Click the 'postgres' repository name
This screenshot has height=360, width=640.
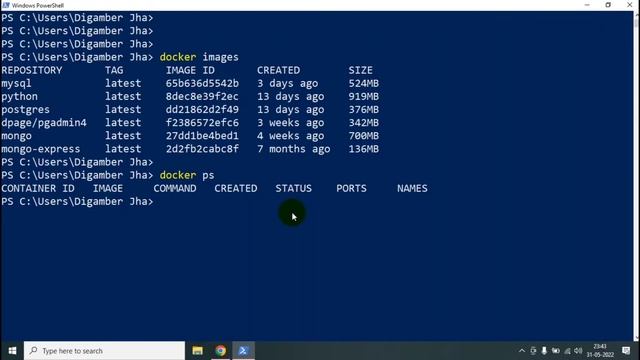tap(25, 110)
